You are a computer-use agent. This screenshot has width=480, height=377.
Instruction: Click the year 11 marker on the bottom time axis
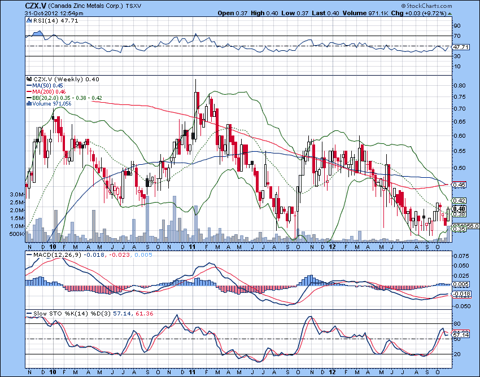click(x=192, y=372)
